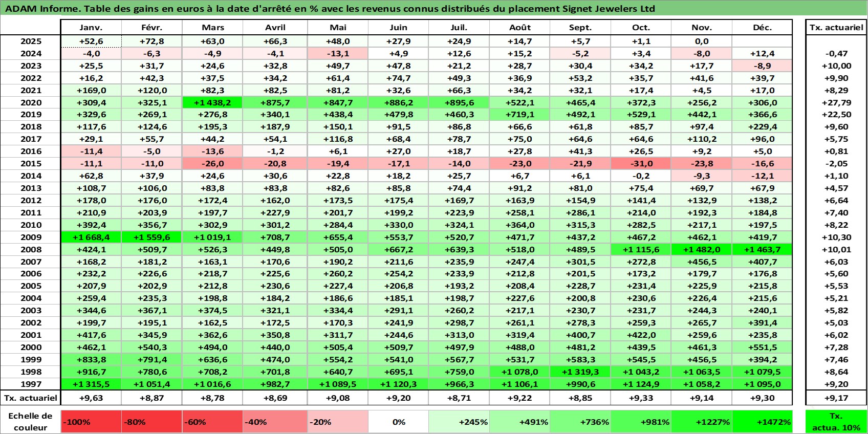Click the 2020 row label
868x434 pixels.
(31, 102)
